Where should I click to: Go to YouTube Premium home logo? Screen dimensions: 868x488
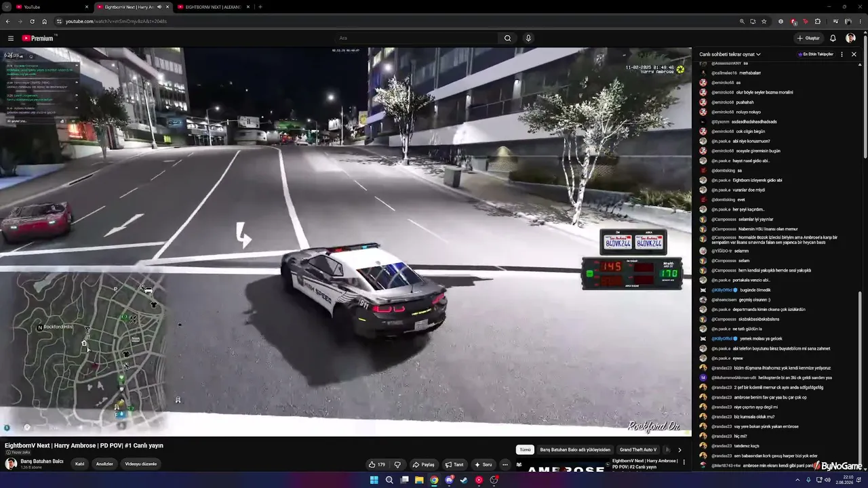(38, 38)
